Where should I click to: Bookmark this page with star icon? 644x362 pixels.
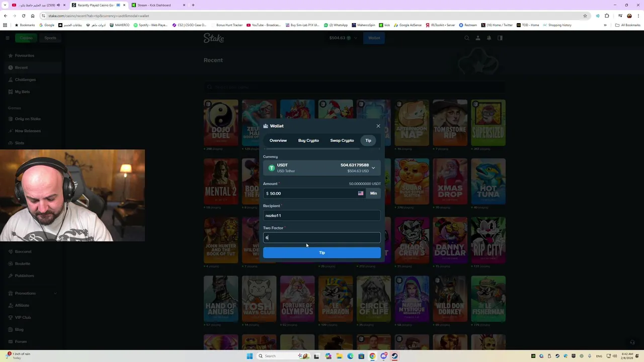tap(585, 16)
